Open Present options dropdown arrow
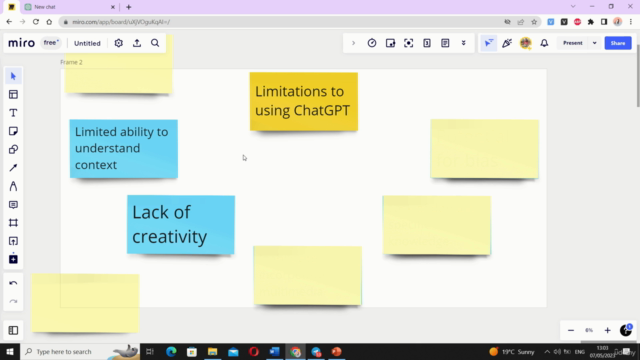Image resolution: width=640 pixels, height=360 pixels. (595, 43)
